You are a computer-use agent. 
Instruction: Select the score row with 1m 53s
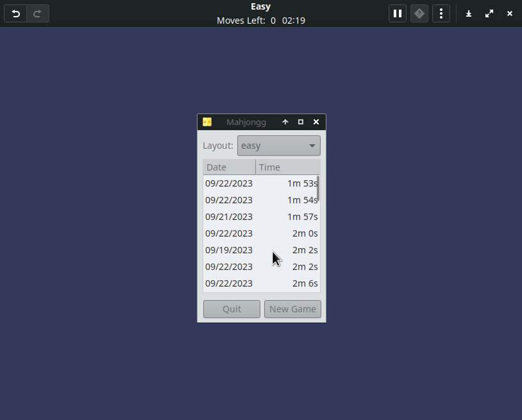[x=262, y=183]
